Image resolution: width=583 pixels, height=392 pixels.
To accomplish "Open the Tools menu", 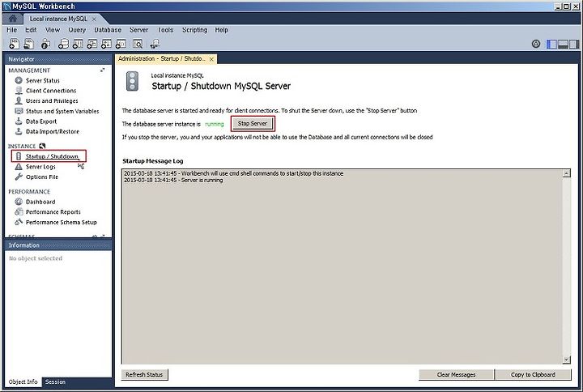I will click(165, 30).
